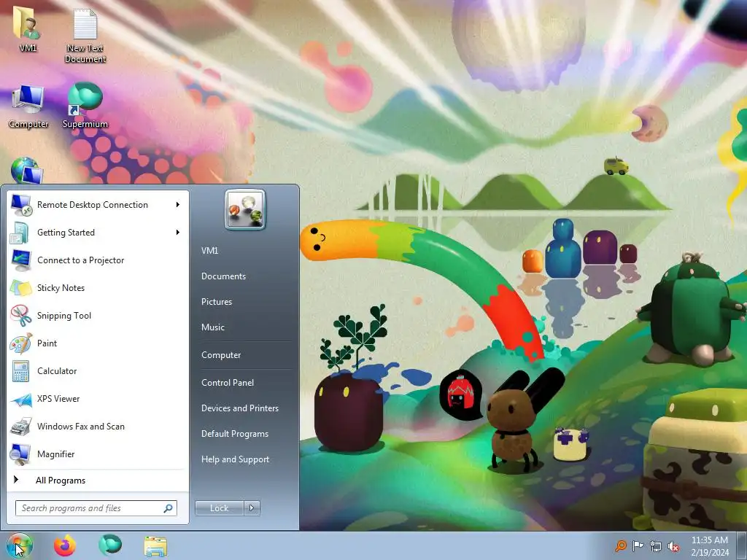
Task: Open Supermium from the taskbar
Action: click(110, 545)
